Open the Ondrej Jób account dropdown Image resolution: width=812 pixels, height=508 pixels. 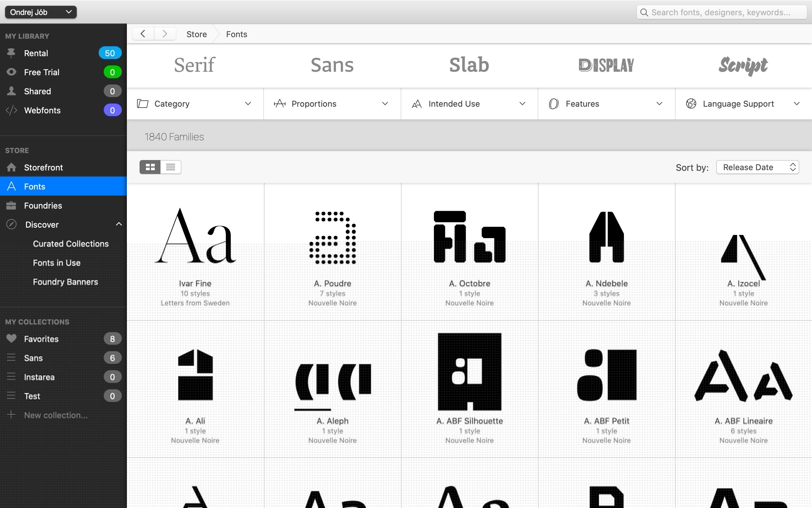point(41,12)
